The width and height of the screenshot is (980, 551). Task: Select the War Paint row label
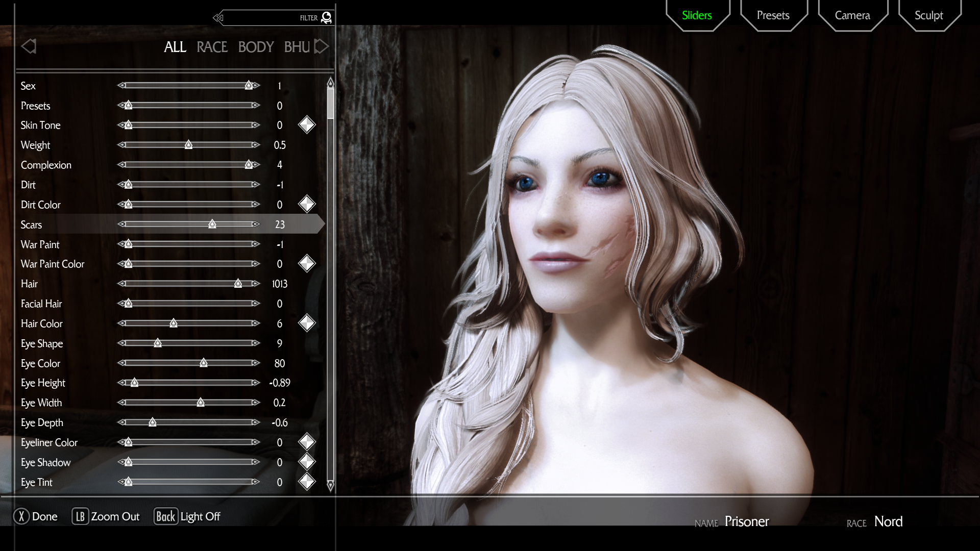click(x=40, y=244)
